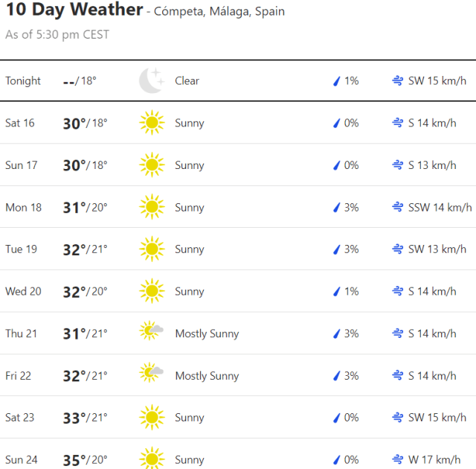Click the Sat 23 date label

click(x=20, y=418)
